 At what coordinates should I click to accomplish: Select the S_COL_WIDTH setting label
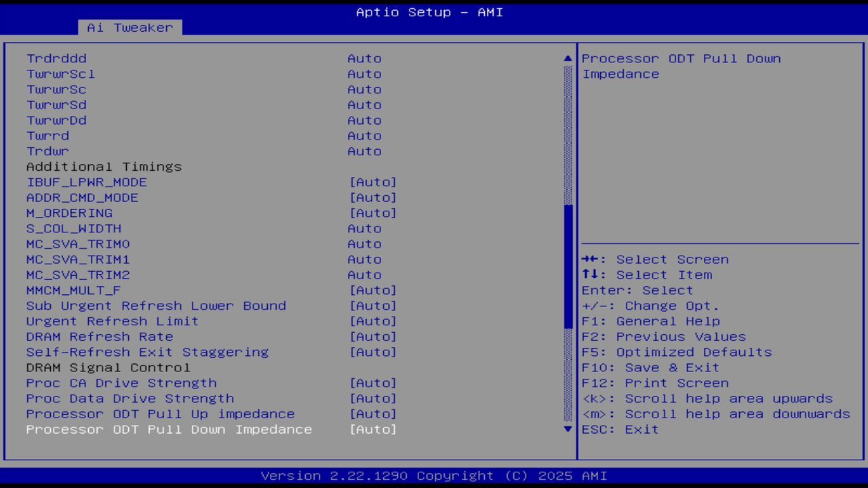(x=74, y=229)
